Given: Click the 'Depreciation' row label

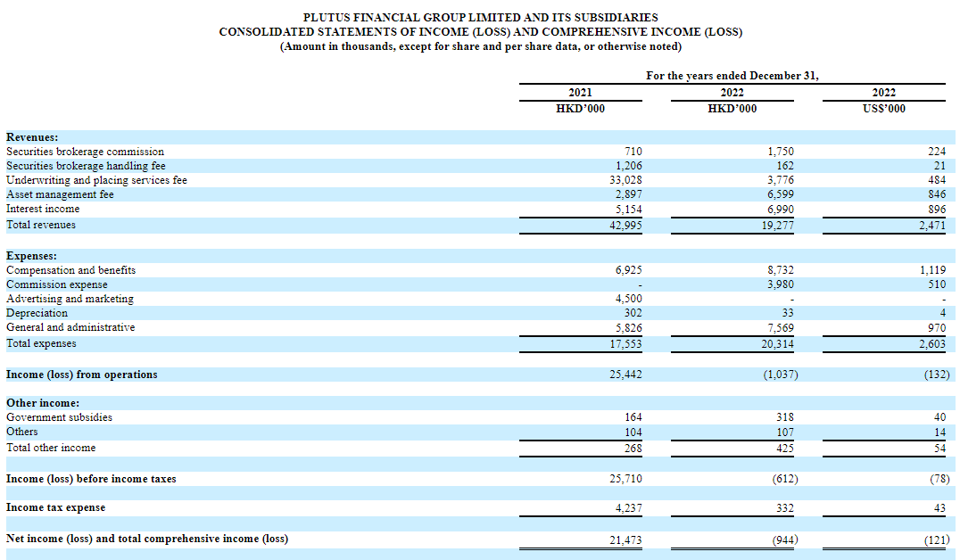Looking at the screenshot, I should tap(37, 313).
